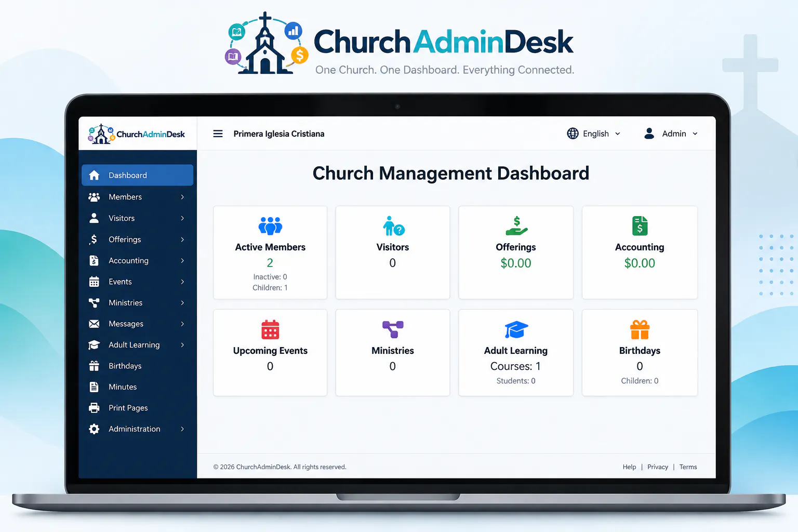Click the Accounting invoice icon in sidebar

click(94, 260)
